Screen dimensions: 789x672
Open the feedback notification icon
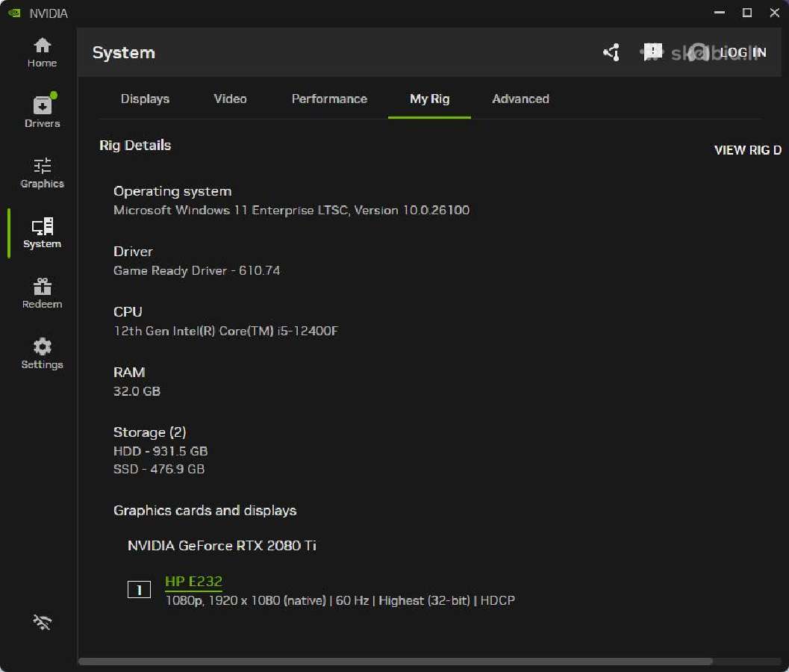[652, 52]
